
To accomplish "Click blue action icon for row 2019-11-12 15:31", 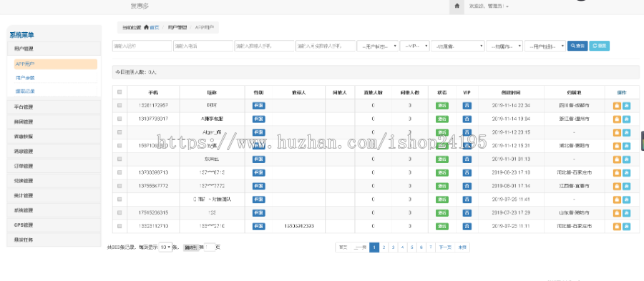I will coord(626,146).
